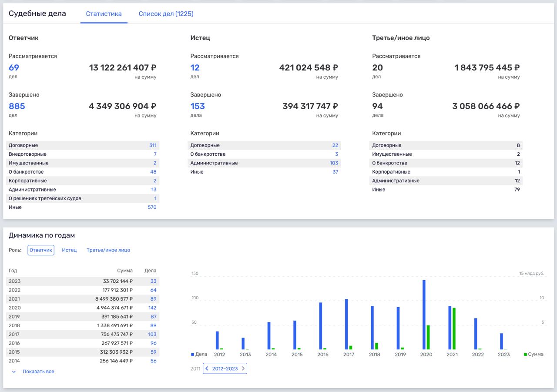Select the Третье/иное лицо role filter
Screen dimensions: 557x392
coord(108,250)
